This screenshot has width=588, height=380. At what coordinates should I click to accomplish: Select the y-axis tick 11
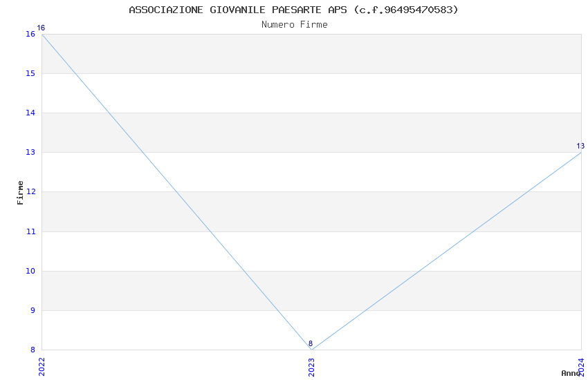point(30,231)
